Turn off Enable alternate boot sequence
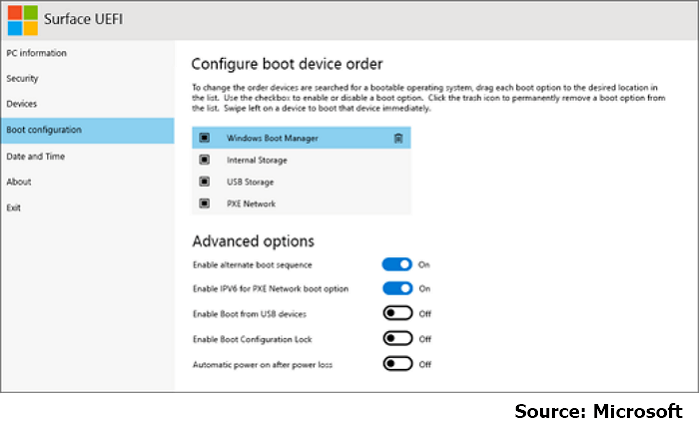 pyautogui.click(x=397, y=265)
